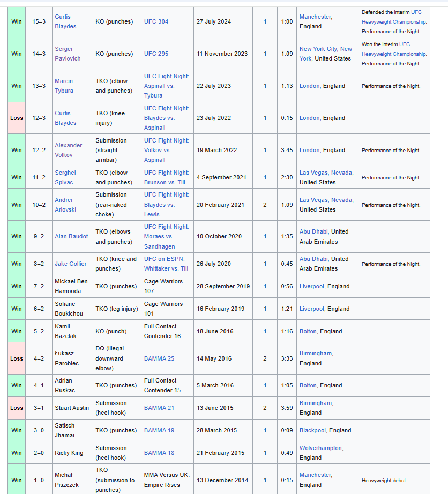This screenshot has width=448, height=494.
Task: Click opponent name 'Łukasz Parobiec'
Action: coord(67,358)
